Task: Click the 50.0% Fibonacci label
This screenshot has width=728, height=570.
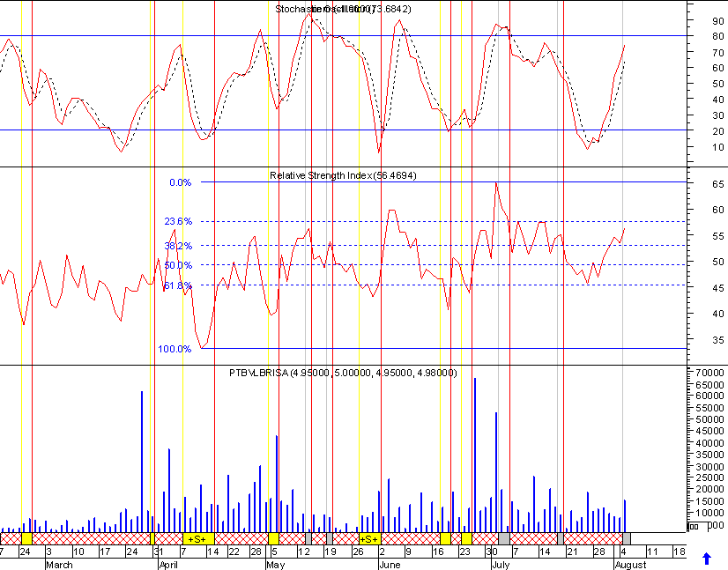Action: (x=178, y=265)
